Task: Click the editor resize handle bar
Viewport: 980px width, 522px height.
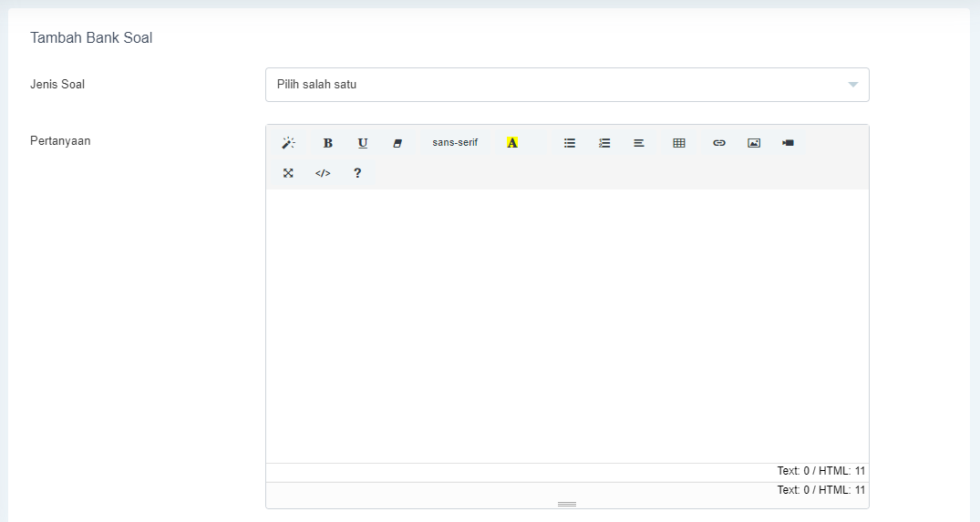Action: (567, 504)
